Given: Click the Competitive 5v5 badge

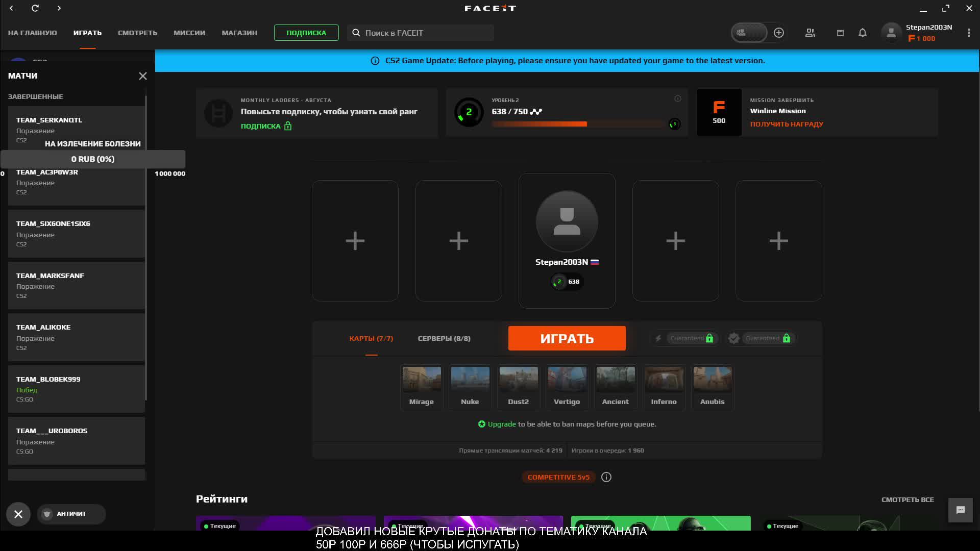Looking at the screenshot, I should pos(558,477).
